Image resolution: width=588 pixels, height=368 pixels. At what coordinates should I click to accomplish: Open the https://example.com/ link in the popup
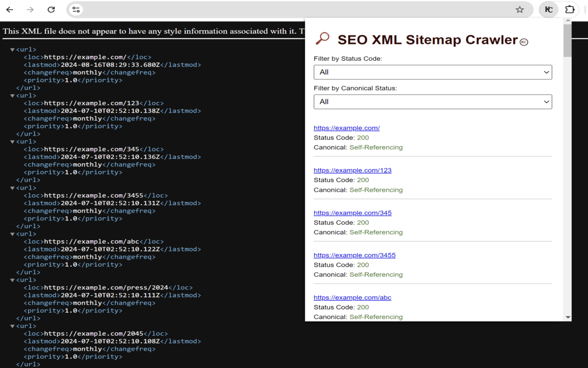click(346, 128)
